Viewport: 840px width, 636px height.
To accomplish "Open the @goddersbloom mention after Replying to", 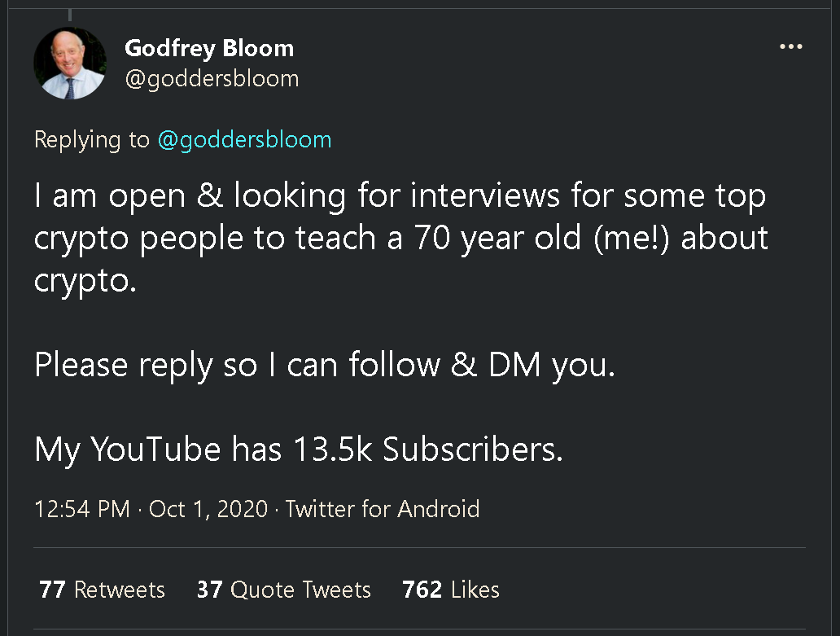I will [244, 139].
